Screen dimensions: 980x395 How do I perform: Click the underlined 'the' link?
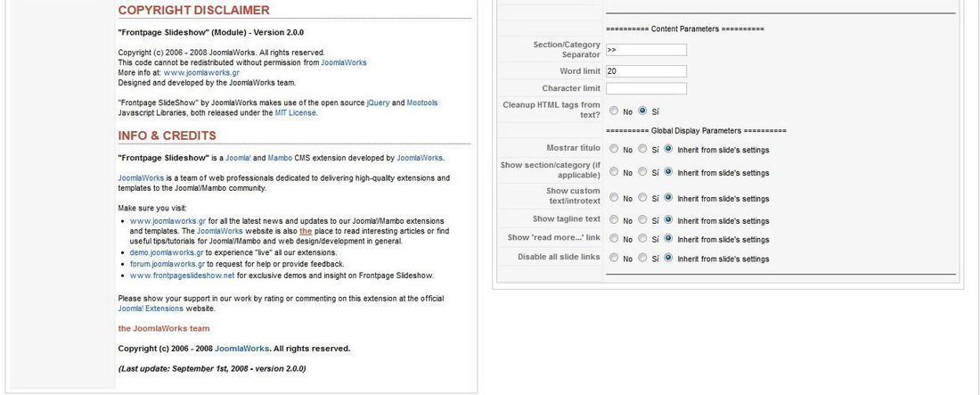(x=306, y=231)
